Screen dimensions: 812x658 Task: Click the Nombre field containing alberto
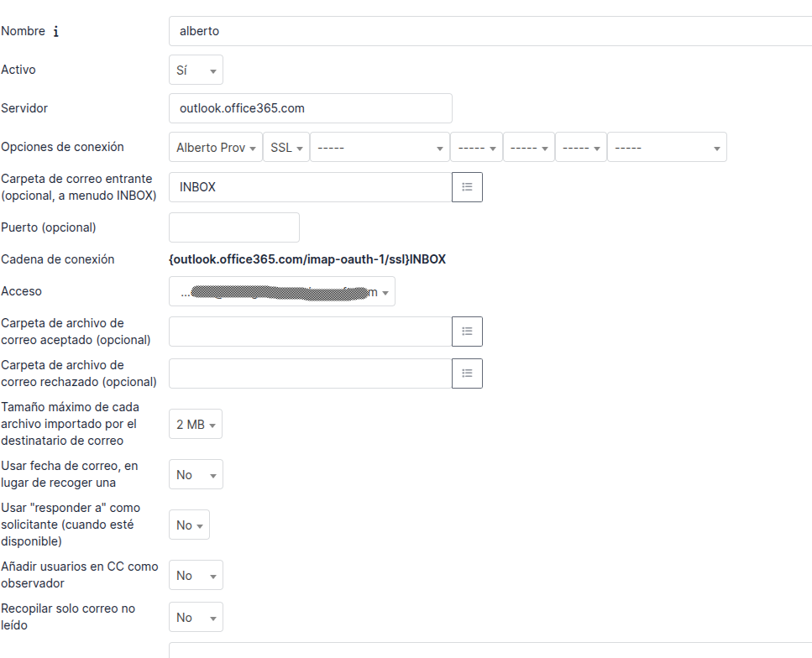point(490,31)
